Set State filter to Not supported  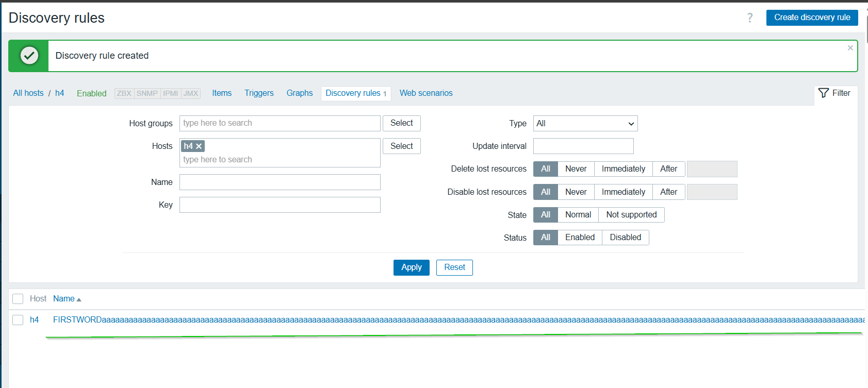631,215
